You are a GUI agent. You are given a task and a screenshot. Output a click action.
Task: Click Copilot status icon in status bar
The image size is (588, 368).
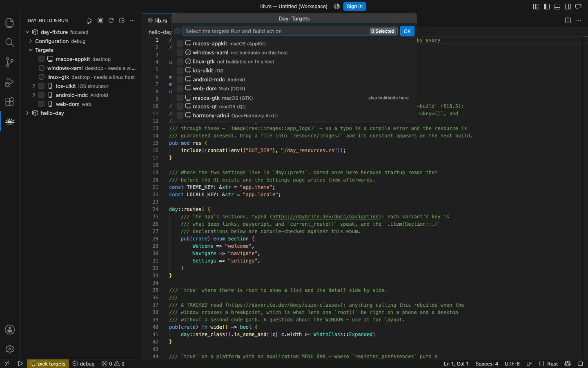pyautogui.click(x=568, y=364)
